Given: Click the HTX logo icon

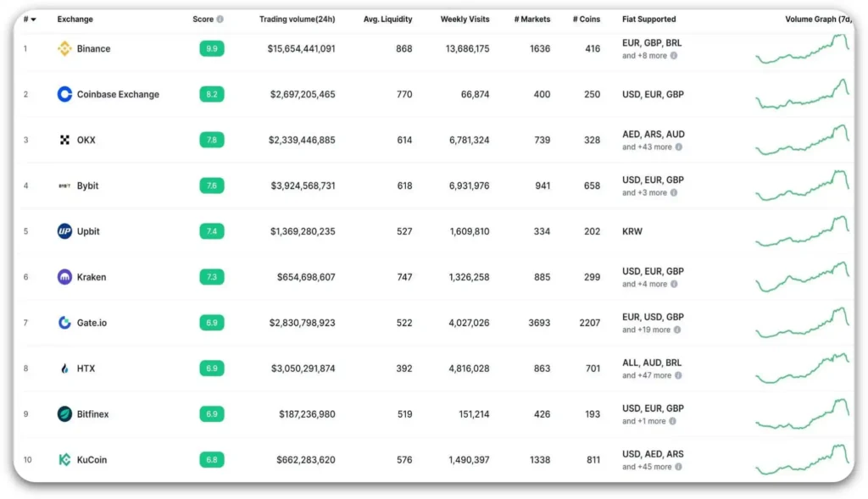Looking at the screenshot, I should pyautogui.click(x=64, y=369).
